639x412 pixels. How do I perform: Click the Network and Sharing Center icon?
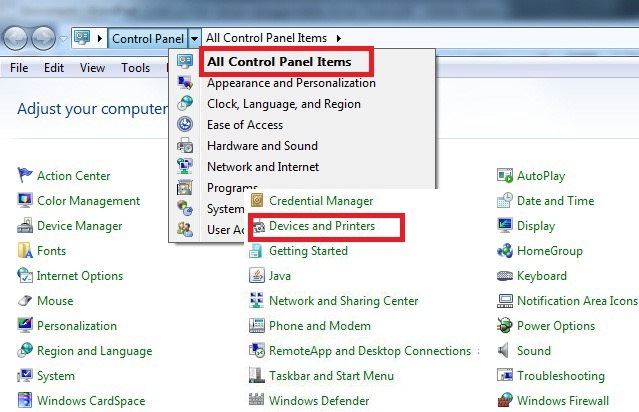tap(257, 300)
